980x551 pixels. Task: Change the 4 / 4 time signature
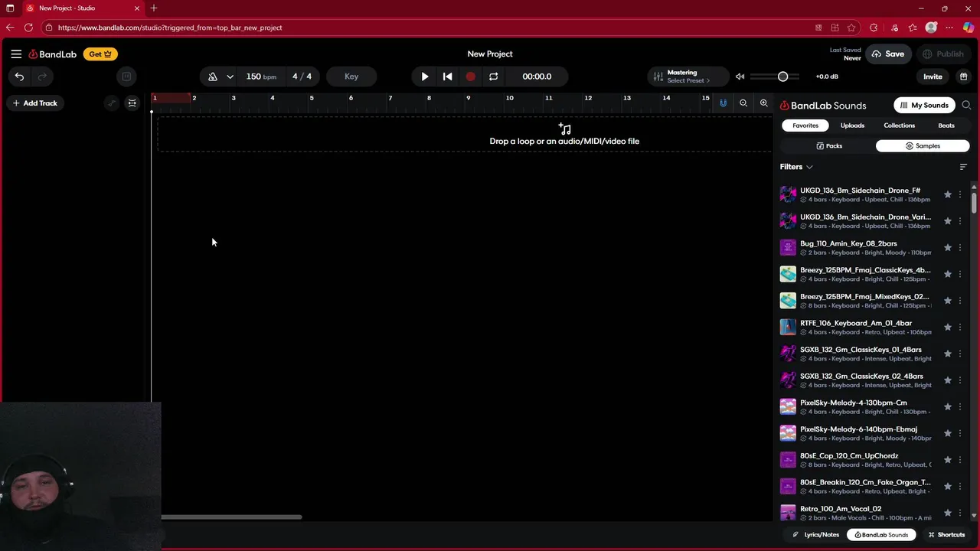tap(302, 77)
